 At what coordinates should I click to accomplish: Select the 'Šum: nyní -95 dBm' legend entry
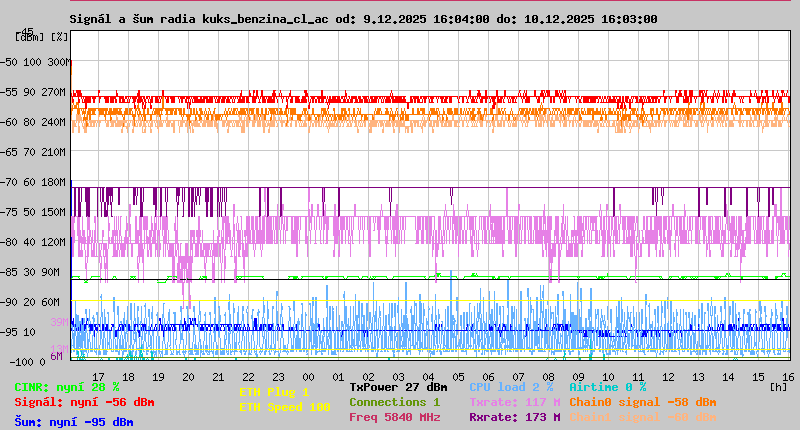(x=74, y=422)
